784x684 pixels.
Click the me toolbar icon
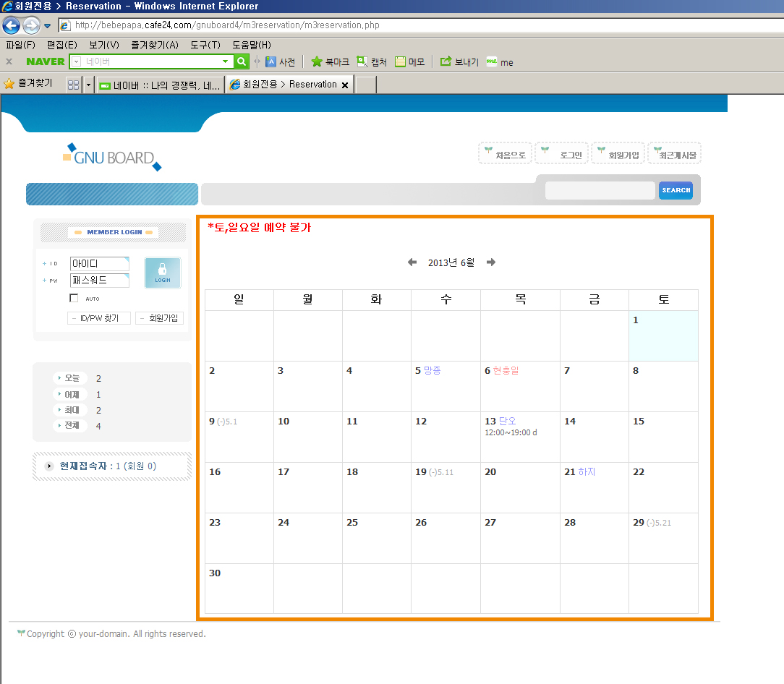[x=500, y=62]
